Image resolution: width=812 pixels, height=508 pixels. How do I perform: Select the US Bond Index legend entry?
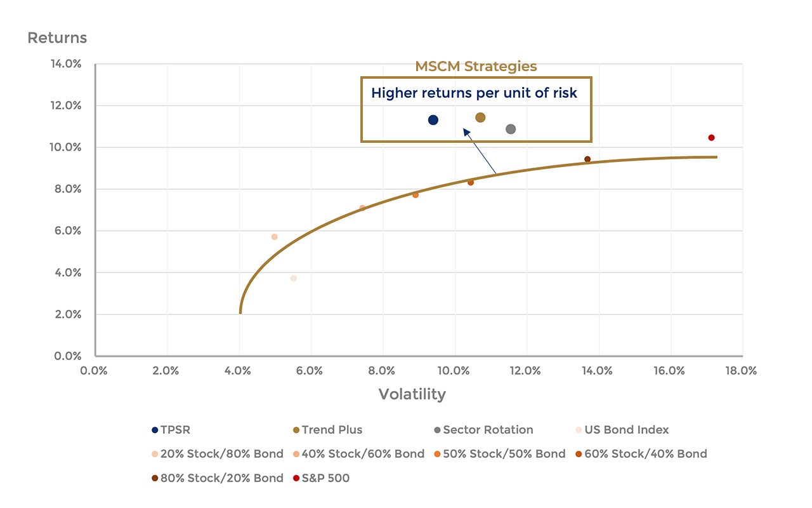[622, 430]
